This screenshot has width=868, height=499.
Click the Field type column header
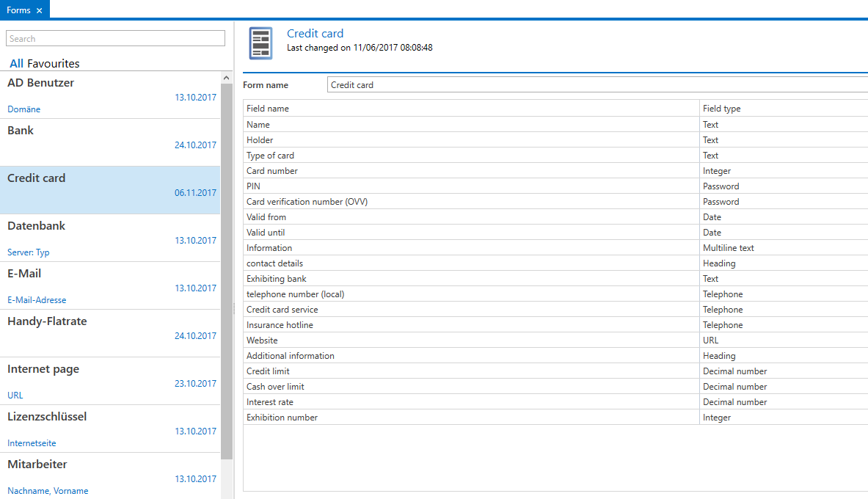coord(784,109)
